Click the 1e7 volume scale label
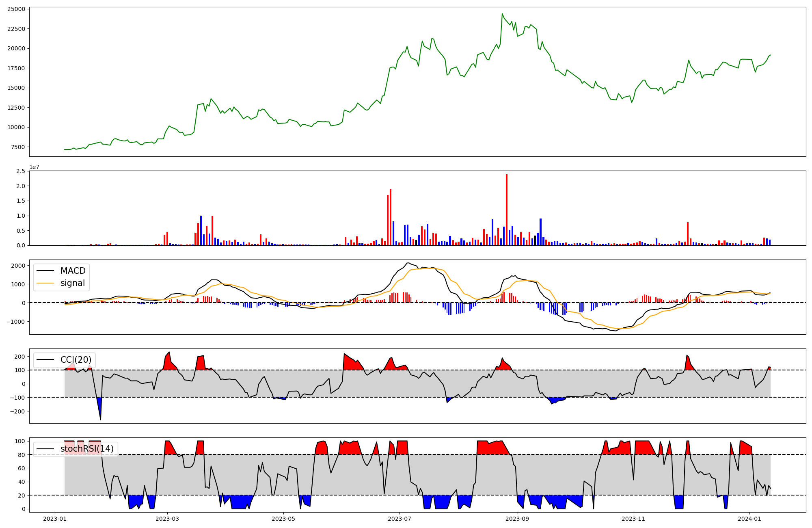This screenshot has height=528, width=812. click(34, 167)
